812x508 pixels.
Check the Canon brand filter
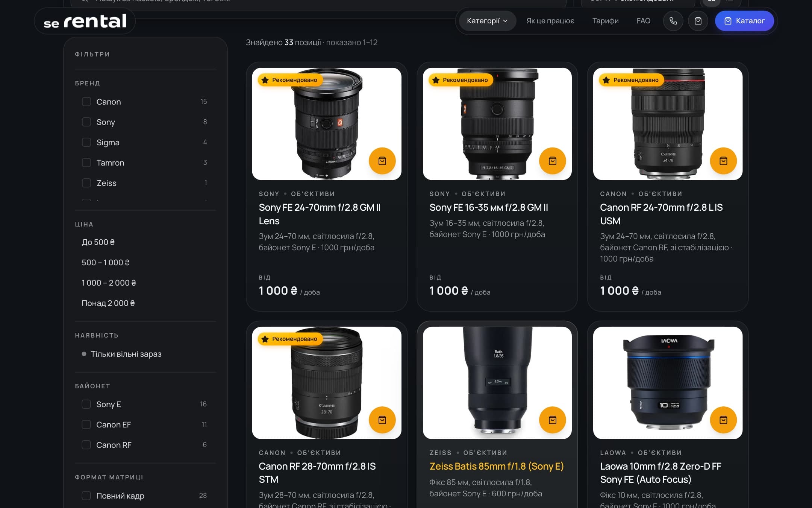pyautogui.click(x=86, y=102)
